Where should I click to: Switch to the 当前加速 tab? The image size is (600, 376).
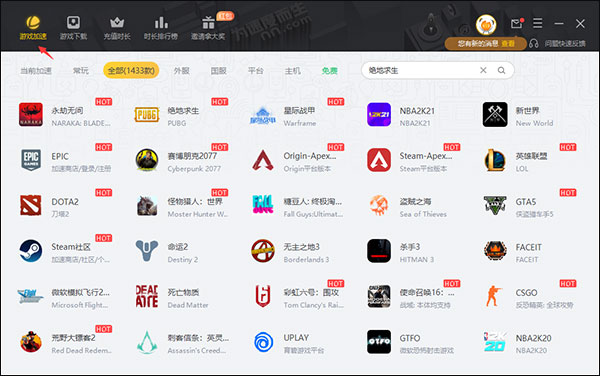pyautogui.click(x=36, y=71)
